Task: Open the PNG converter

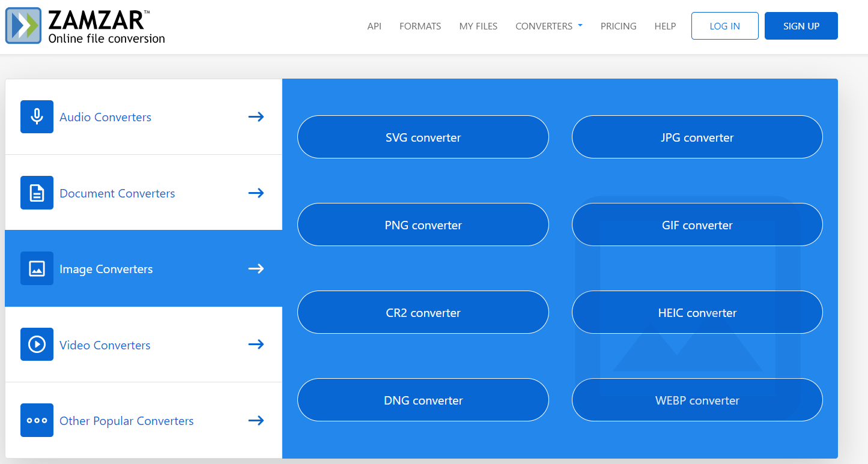Action: pyautogui.click(x=423, y=224)
